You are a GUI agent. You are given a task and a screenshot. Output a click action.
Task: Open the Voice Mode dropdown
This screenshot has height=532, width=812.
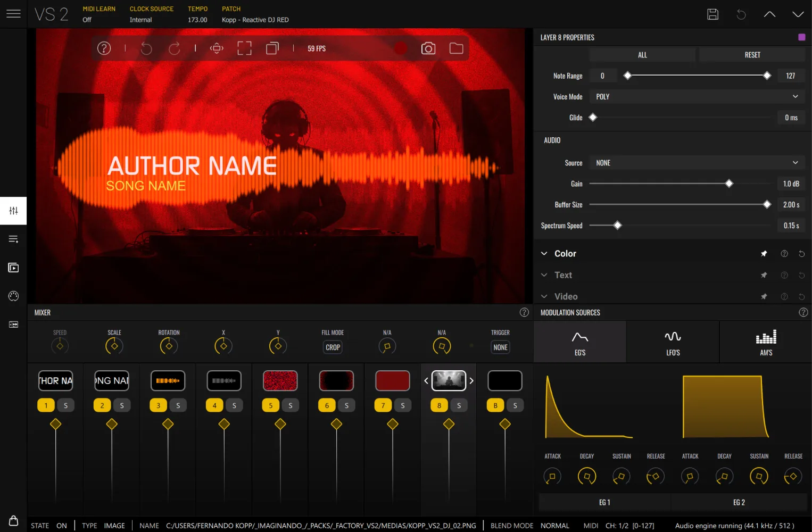coord(697,96)
